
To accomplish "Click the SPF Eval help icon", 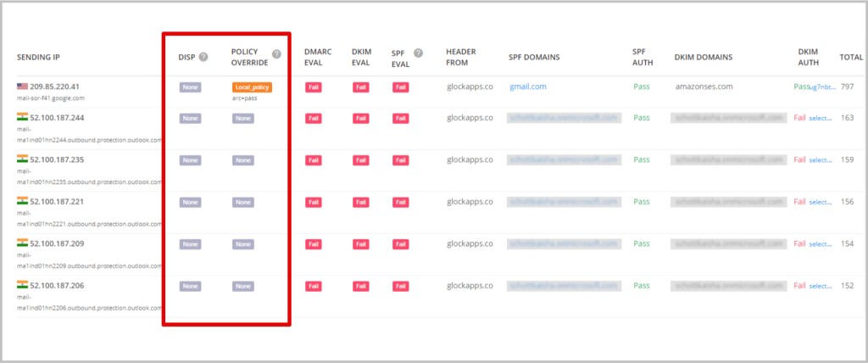I will coord(418,53).
